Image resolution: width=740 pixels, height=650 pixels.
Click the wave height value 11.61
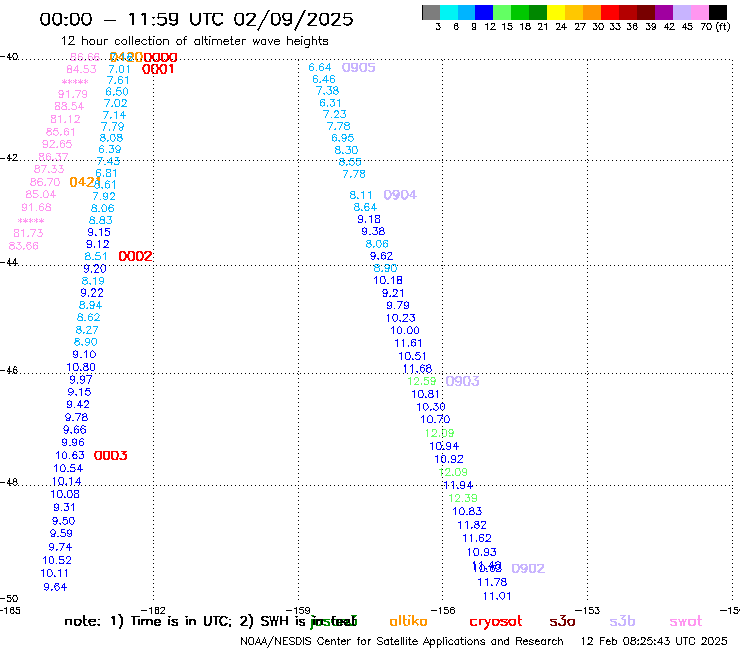408,344
